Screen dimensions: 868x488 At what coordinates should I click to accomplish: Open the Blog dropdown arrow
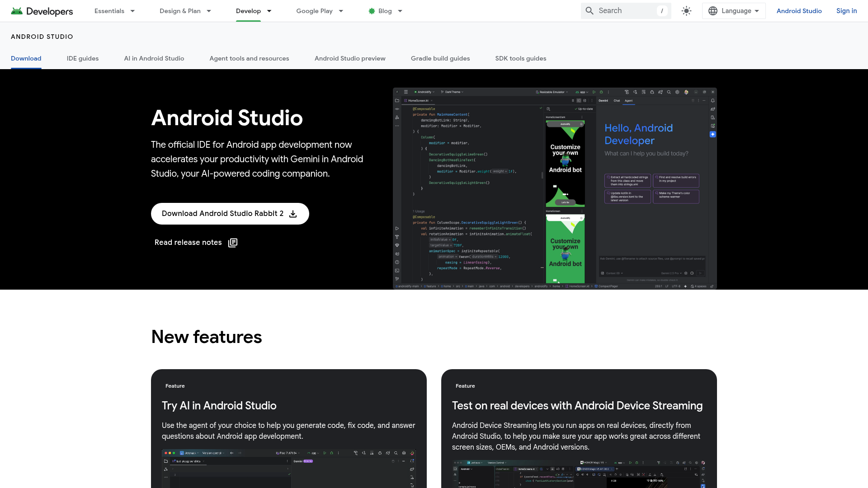[x=400, y=11]
